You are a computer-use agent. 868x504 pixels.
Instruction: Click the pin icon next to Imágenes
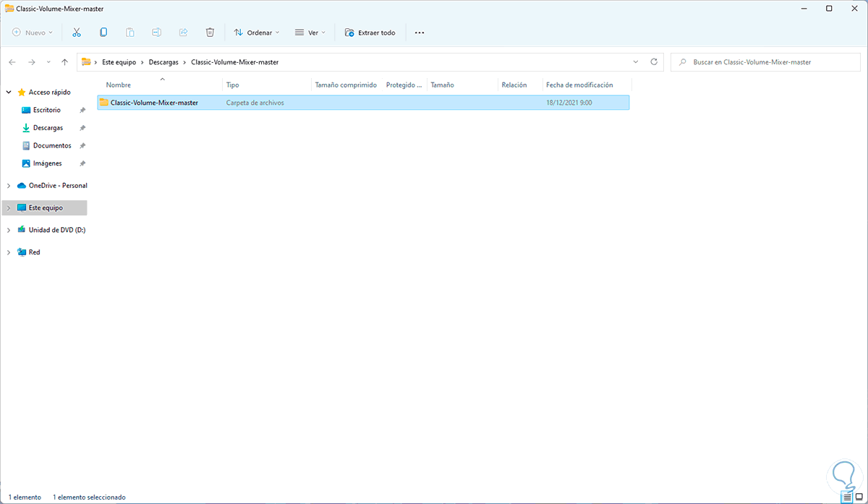pos(82,163)
